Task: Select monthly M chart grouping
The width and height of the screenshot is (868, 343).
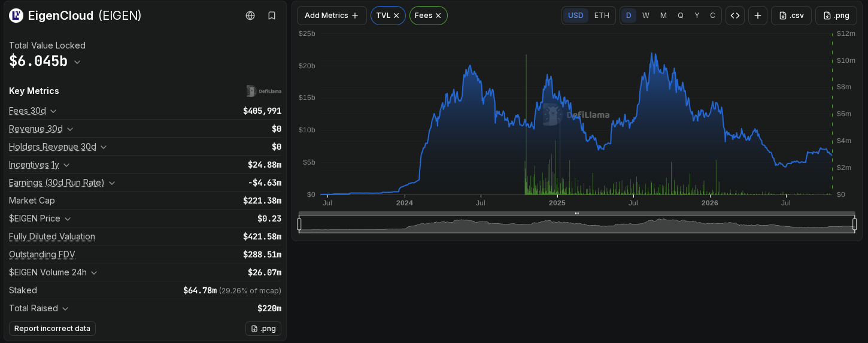Action: click(663, 16)
